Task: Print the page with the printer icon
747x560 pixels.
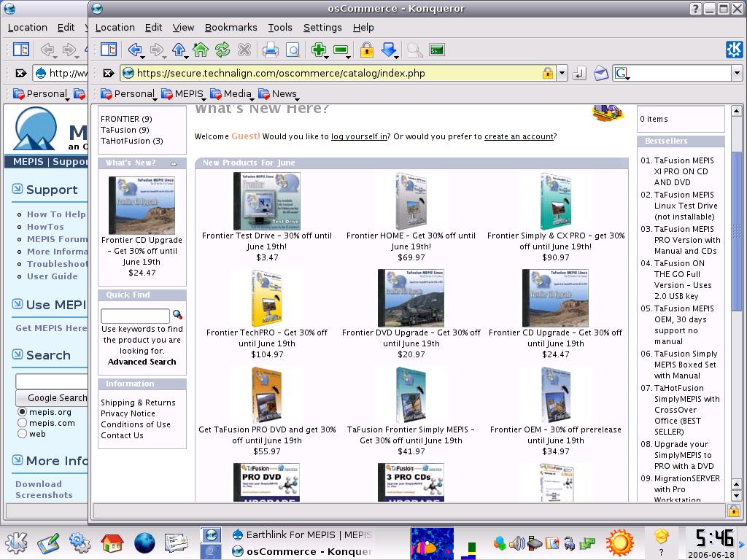Action: pyautogui.click(x=270, y=50)
